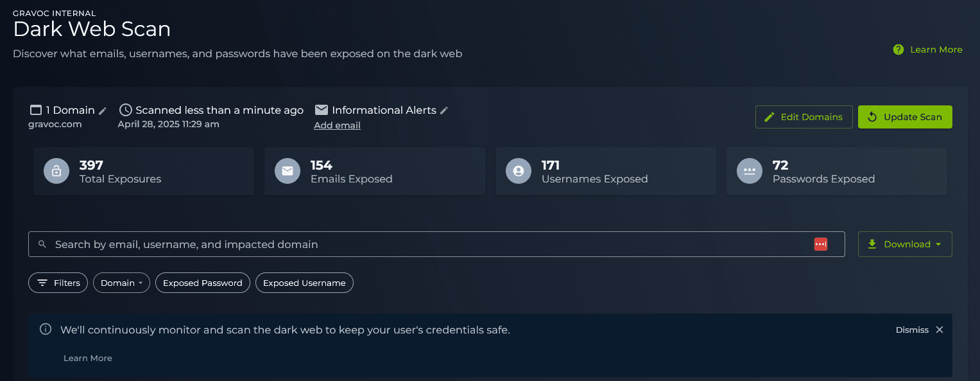Click the red password manager icon in search bar
This screenshot has height=381, width=980.
point(821,244)
